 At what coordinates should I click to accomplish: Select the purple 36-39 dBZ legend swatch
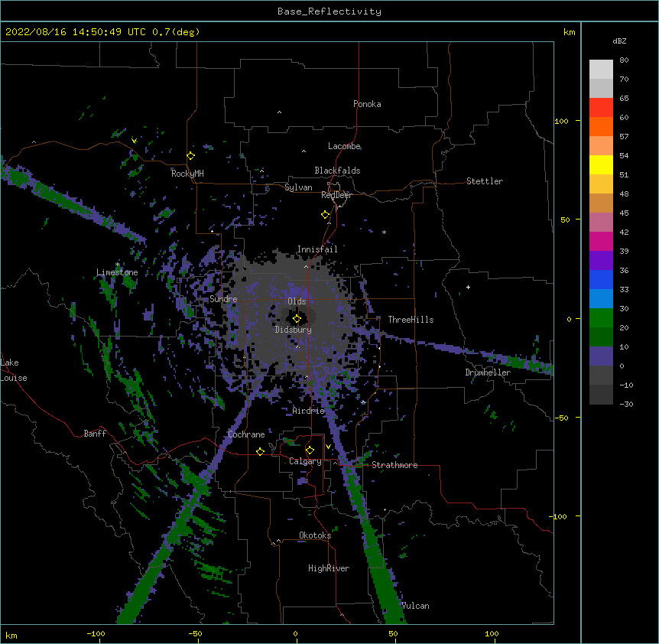coord(601,260)
